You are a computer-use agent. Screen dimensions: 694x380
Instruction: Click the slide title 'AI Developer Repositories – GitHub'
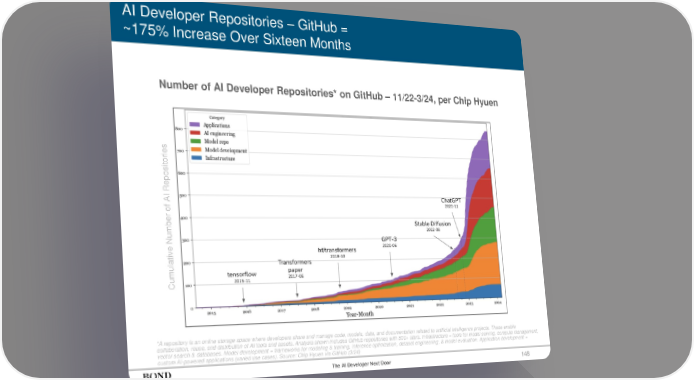235,18
